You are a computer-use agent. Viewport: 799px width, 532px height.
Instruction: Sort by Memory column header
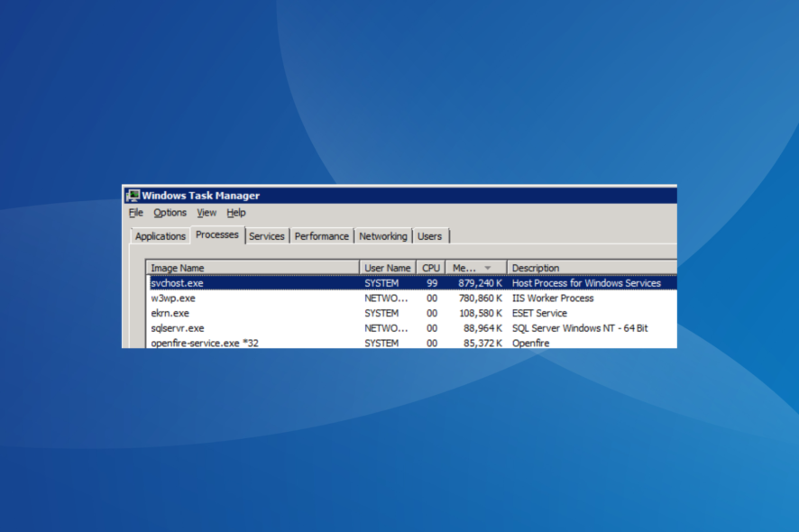[x=476, y=268]
